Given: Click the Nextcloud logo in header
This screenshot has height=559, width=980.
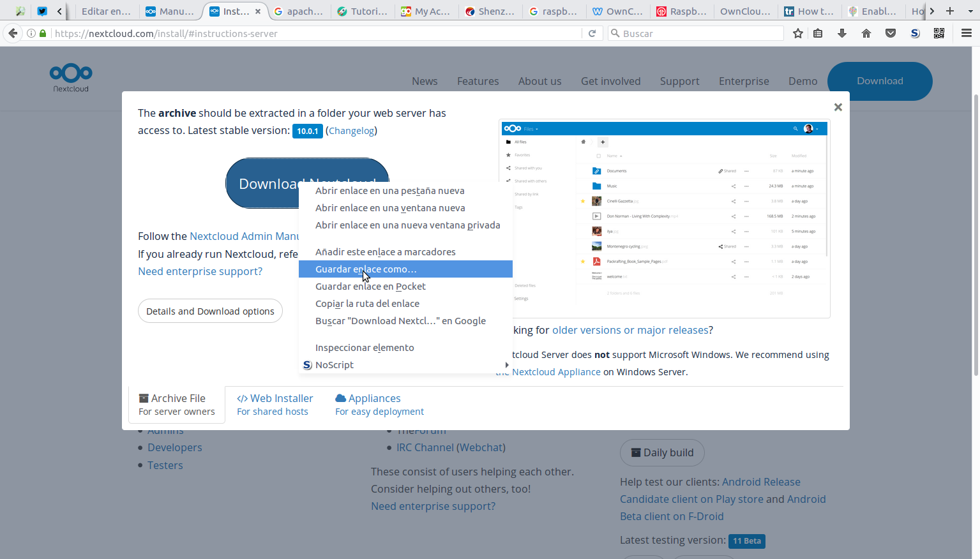Looking at the screenshot, I should pos(71,78).
